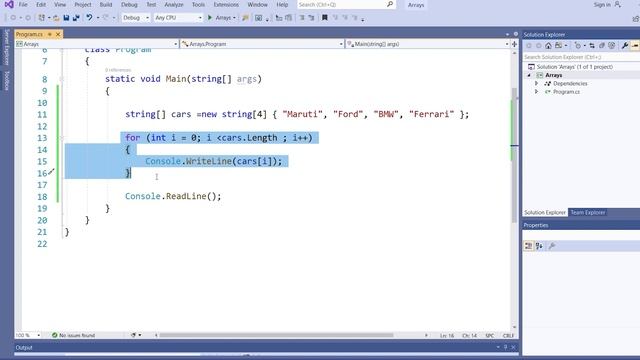Click Switch Views icon in Solution Explorer
Screen dimensions: 640x360
[558, 46]
